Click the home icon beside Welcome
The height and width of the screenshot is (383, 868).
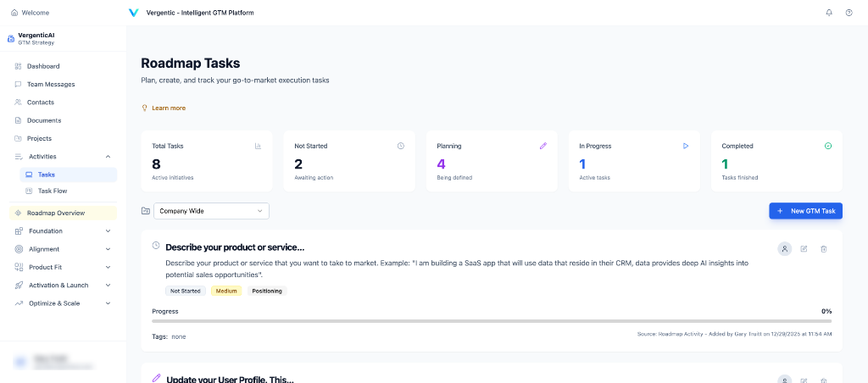click(14, 12)
